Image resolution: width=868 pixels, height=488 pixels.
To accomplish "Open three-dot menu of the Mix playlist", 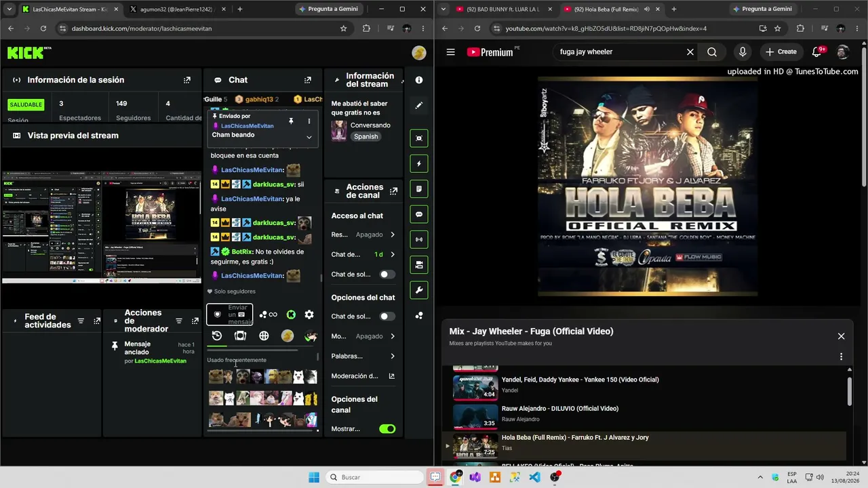I will [x=842, y=357].
